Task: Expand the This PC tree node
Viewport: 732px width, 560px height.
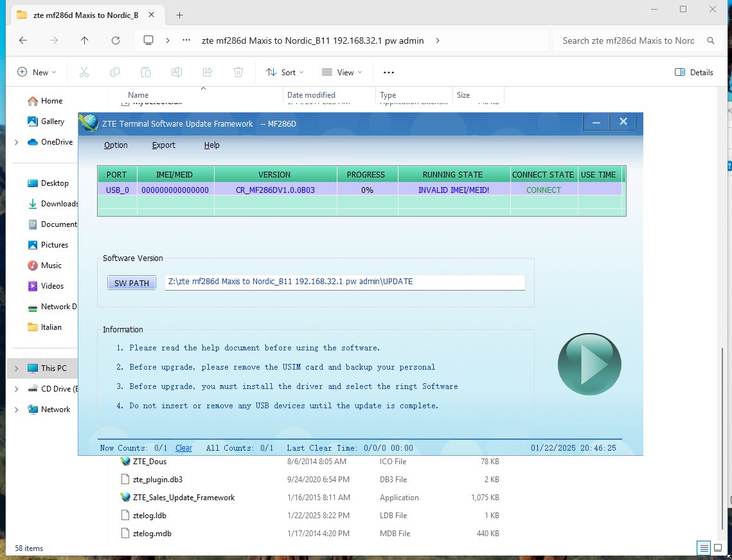Action: 17,368
